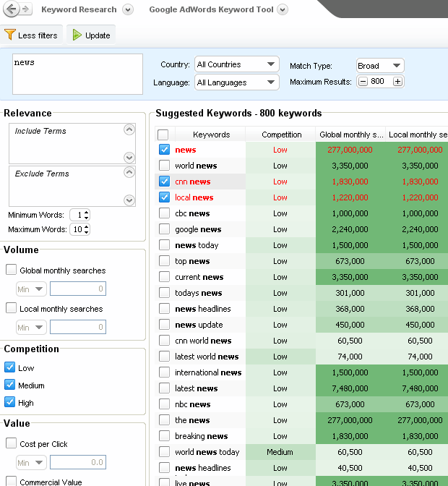The image size is (448, 486).
Task: Sort by the Competition column header
Action: click(x=281, y=135)
